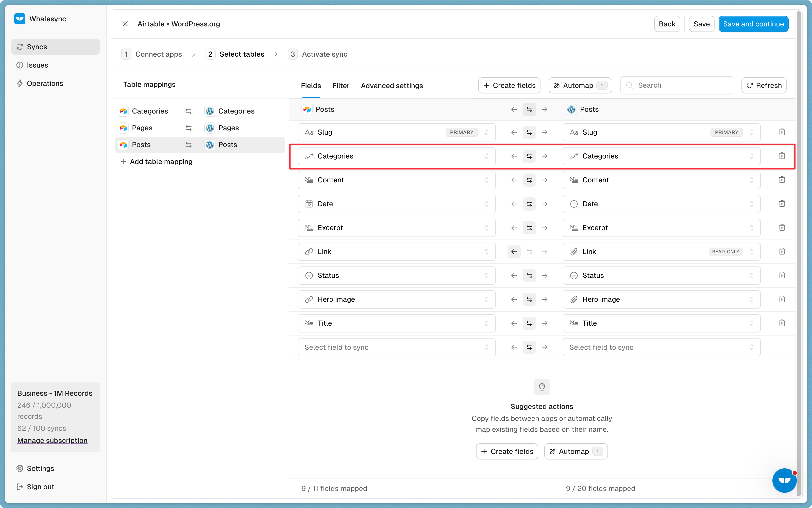Delete the Date field mapping
The image size is (812, 508).
(x=782, y=204)
